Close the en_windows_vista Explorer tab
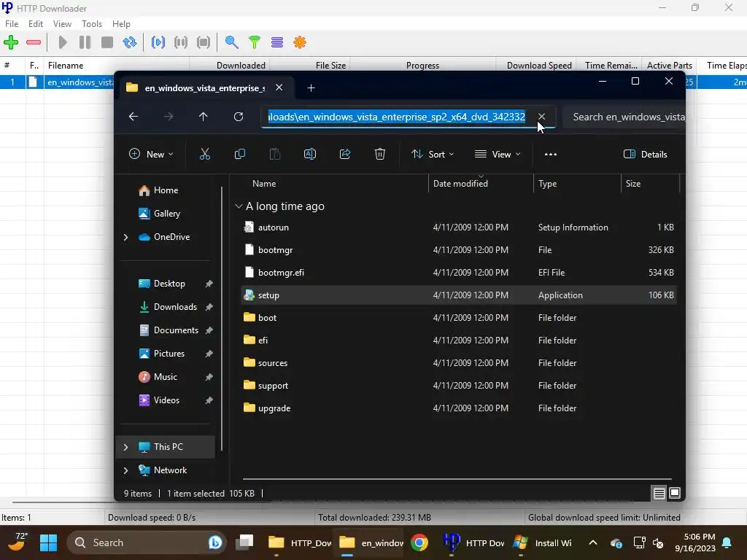This screenshot has width=747, height=560. tap(279, 87)
